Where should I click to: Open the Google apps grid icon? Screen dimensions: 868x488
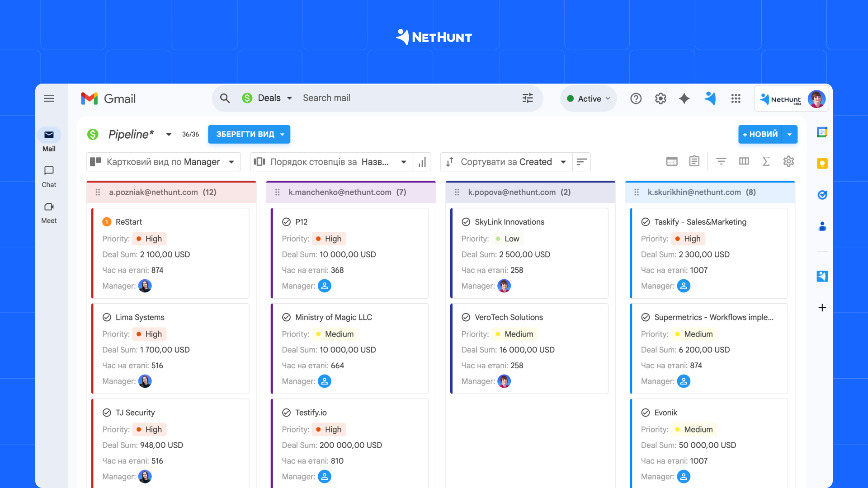[736, 99]
